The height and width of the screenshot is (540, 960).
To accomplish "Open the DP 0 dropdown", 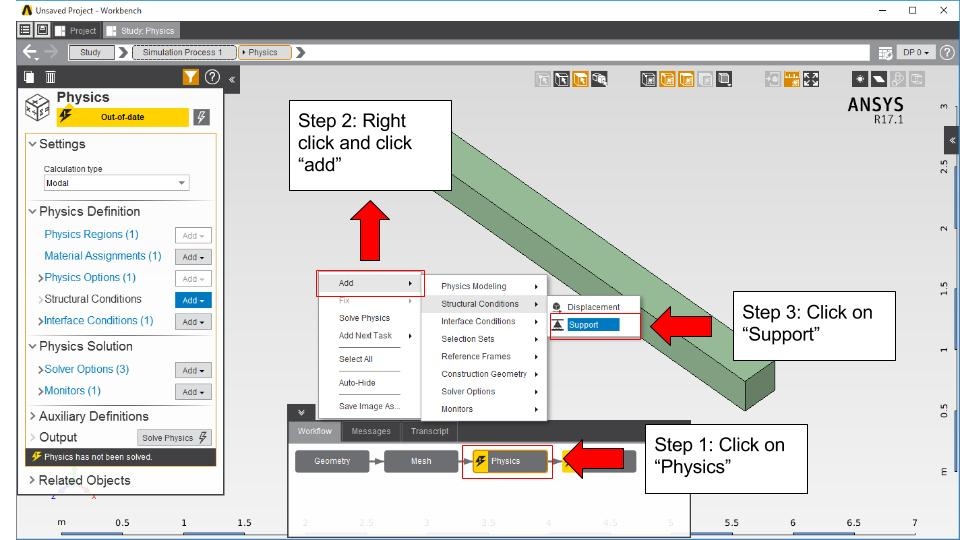I will click(915, 53).
